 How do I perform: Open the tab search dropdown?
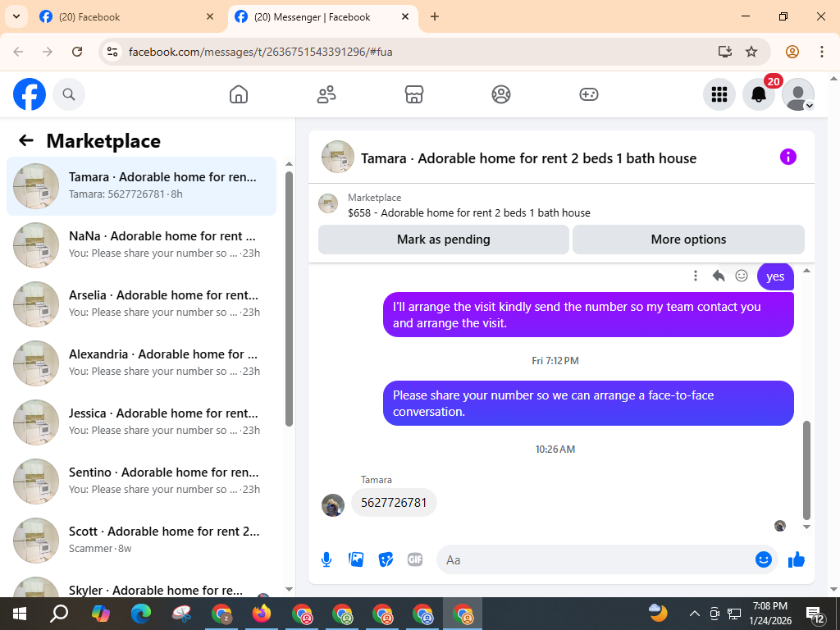pyautogui.click(x=16, y=16)
